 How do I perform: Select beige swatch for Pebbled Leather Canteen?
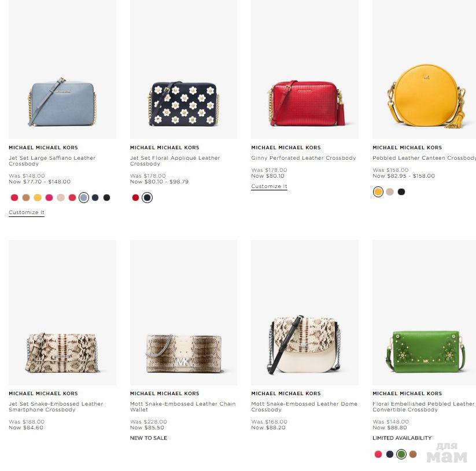point(390,192)
